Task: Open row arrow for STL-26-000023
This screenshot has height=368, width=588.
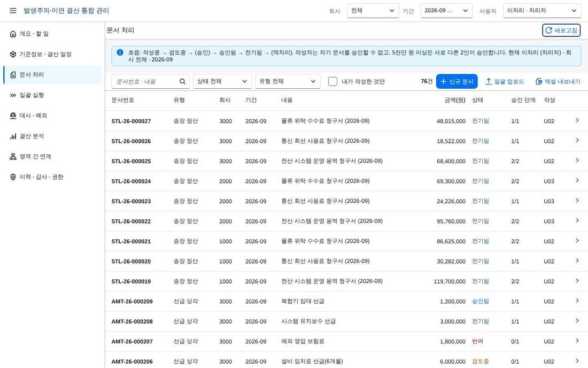Action: coord(577,201)
